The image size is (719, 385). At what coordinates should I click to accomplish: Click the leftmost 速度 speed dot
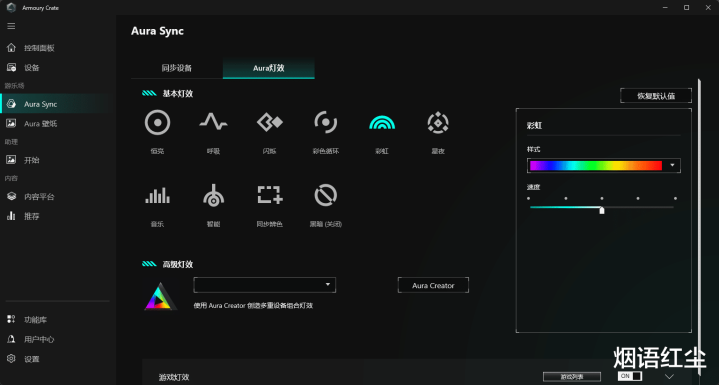(529, 198)
